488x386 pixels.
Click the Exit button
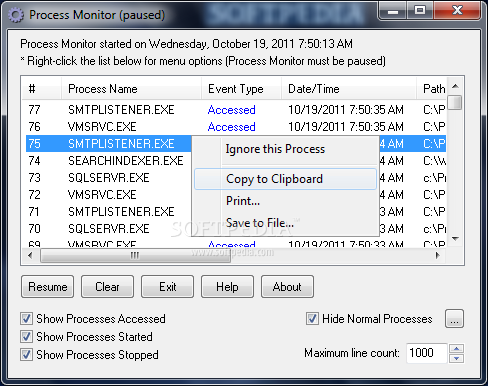tap(167, 287)
